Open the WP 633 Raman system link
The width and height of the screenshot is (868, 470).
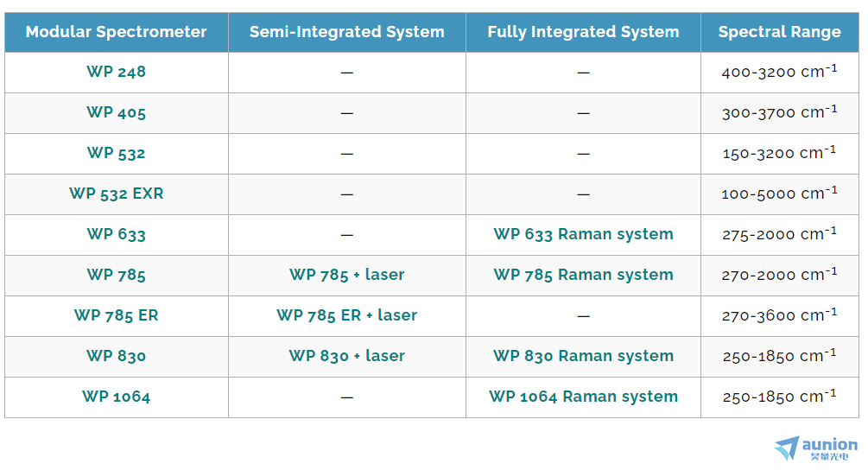tap(584, 235)
